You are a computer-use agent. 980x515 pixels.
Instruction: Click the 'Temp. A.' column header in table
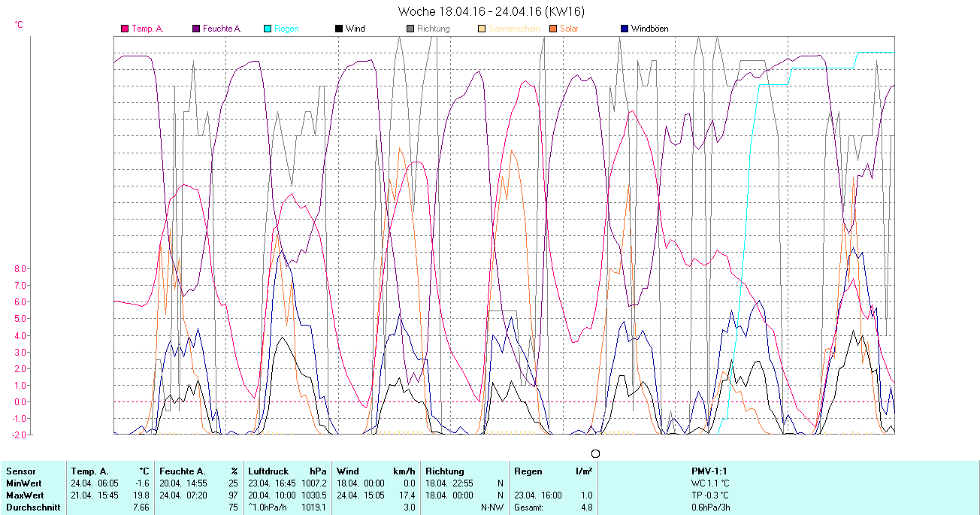90,471
